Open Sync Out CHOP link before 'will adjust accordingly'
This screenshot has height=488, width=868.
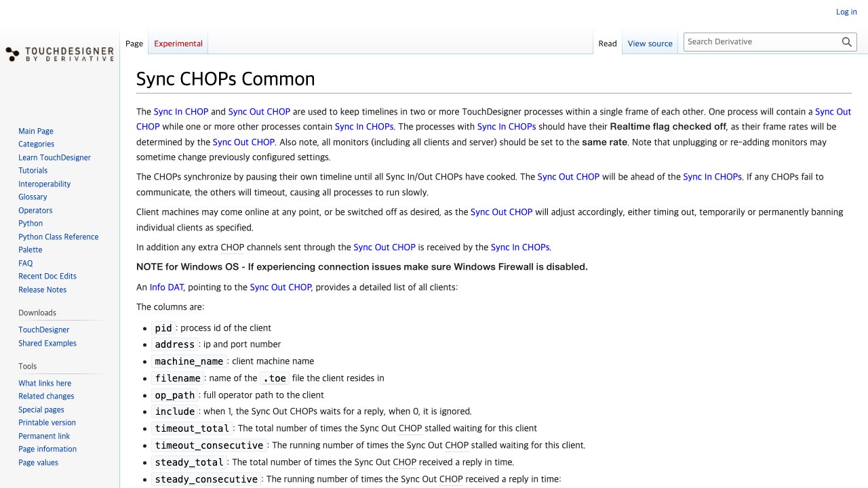[502, 212]
